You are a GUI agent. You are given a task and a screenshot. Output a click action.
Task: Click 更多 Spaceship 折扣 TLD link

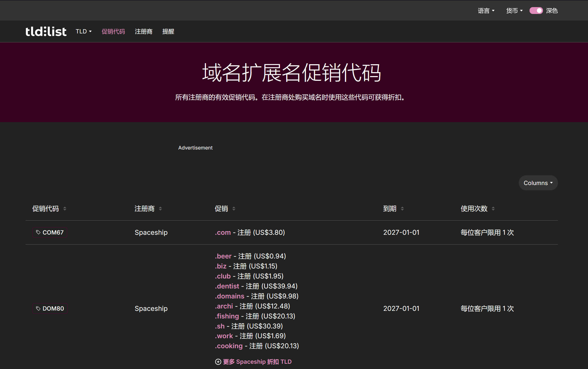click(257, 362)
